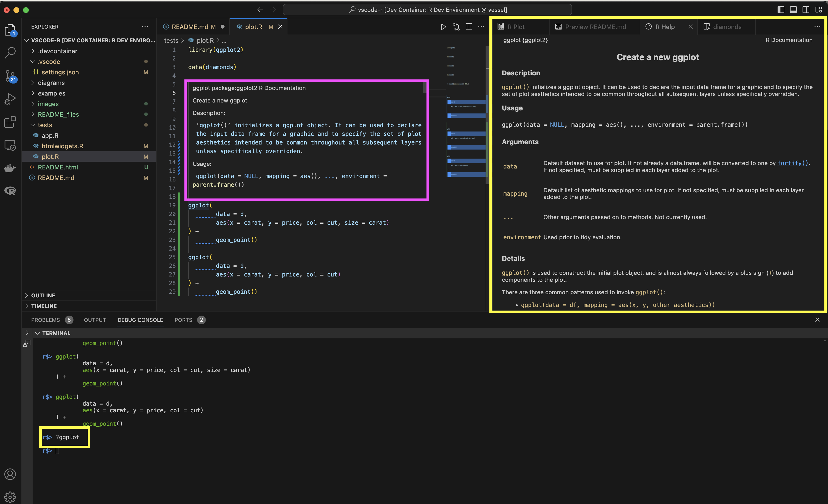Toggle the Secondary Side Bar layout button
This screenshot has height=504, width=828.
coord(805,10)
